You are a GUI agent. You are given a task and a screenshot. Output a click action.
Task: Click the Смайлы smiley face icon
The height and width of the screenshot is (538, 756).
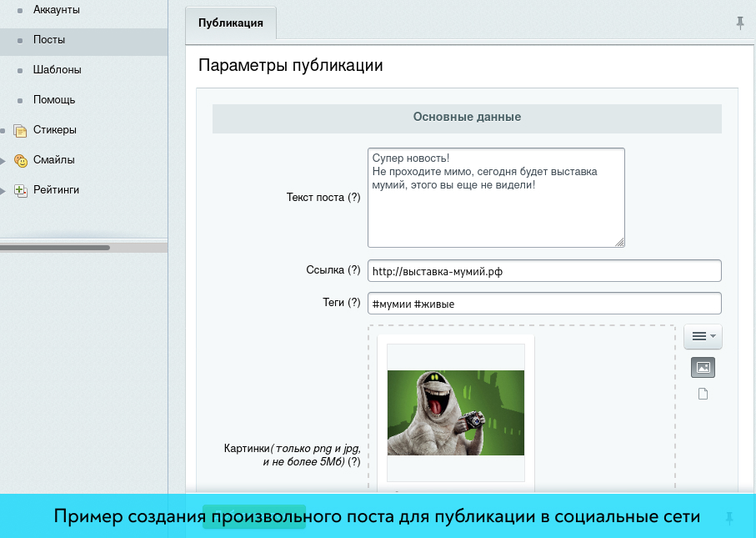coord(21,160)
